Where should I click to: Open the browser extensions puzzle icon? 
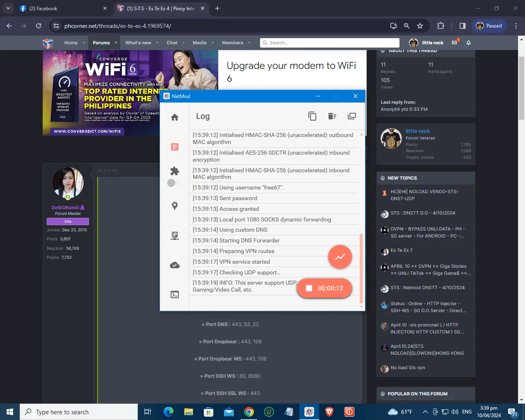click(441, 26)
